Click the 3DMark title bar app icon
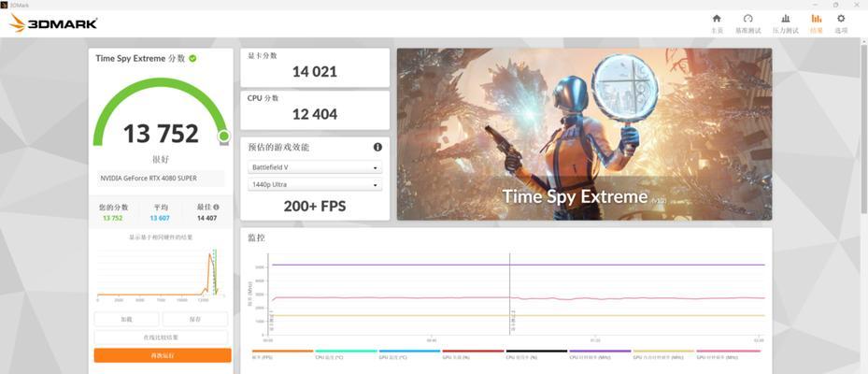Viewport: 868px width, 374px height. pyautogui.click(x=5, y=5)
